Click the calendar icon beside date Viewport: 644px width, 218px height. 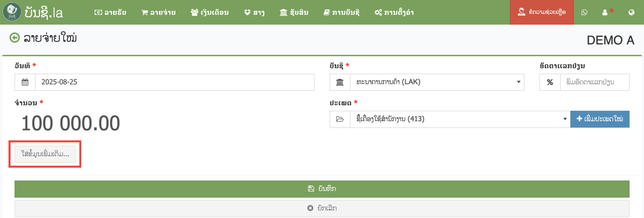pyautogui.click(x=25, y=82)
